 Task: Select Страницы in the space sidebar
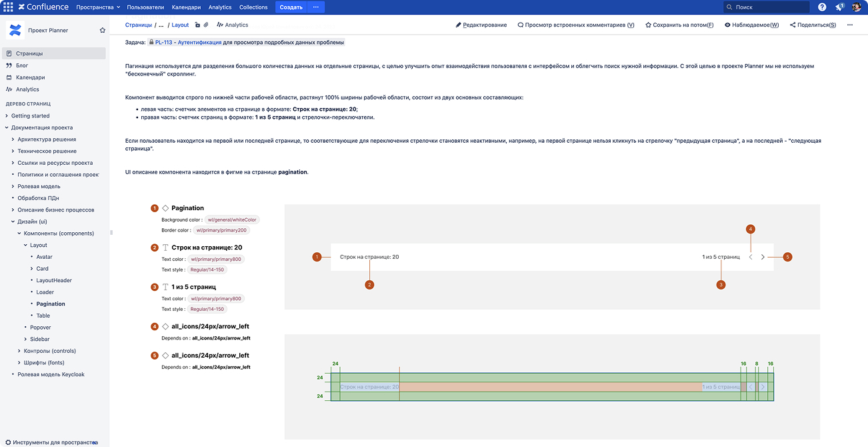tap(53, 53)
